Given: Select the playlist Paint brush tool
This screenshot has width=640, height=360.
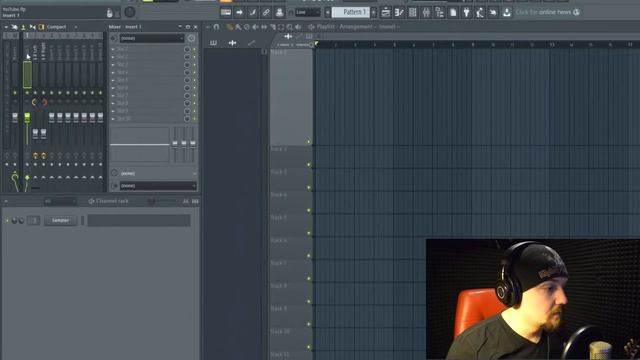Looking at the screenshot, I should [238, 27].
